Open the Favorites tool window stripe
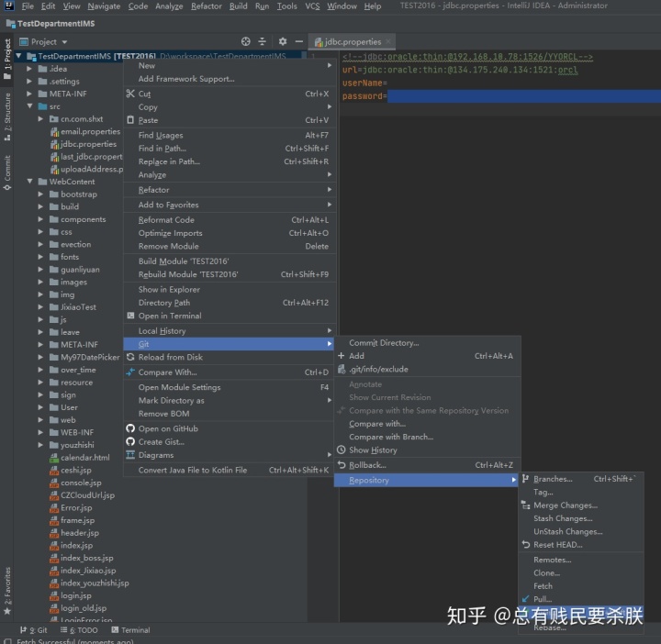The height and width of the screenshot is (644, 661). click(7, 591)
